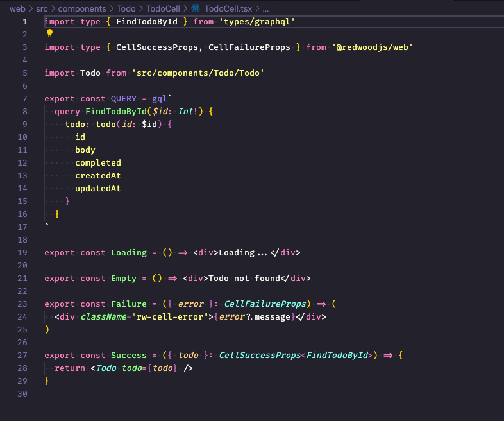Expand the "src" breadcrumb segment
504x421 pixels.
[x=42, y=9]
